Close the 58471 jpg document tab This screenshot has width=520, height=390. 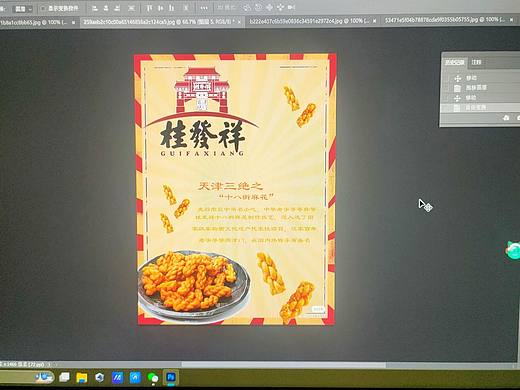point(512,20)
